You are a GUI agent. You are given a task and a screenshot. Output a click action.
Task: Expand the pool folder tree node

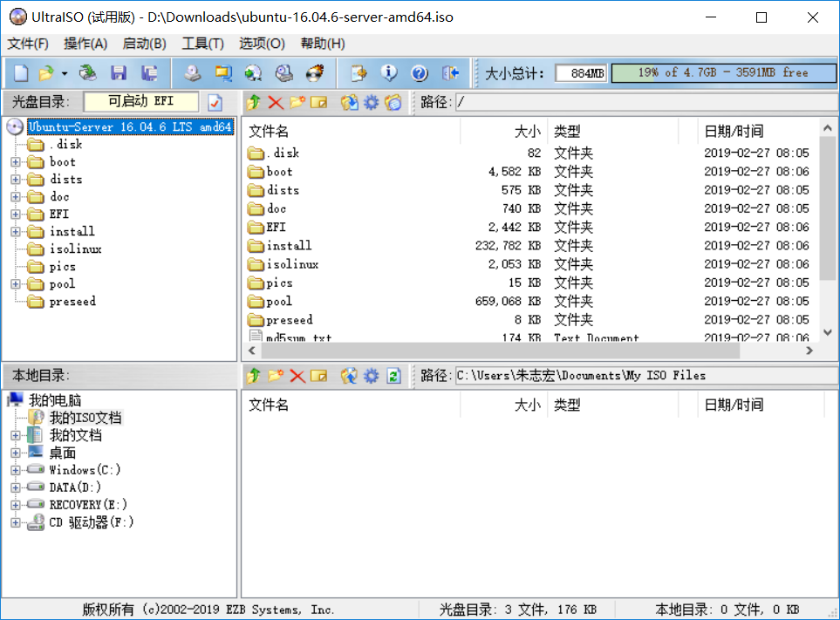click(x=16, y=284)
